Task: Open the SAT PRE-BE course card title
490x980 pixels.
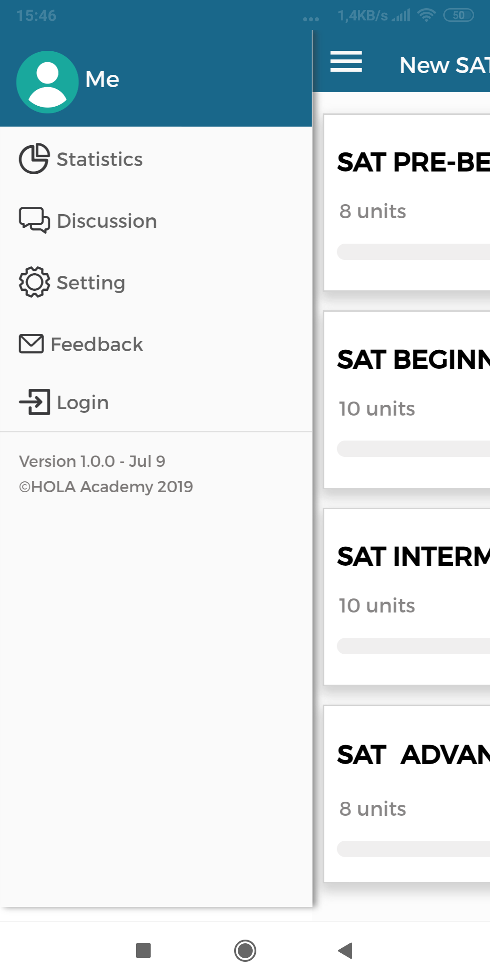Action: pyautogui.click(x=413, y=162)
